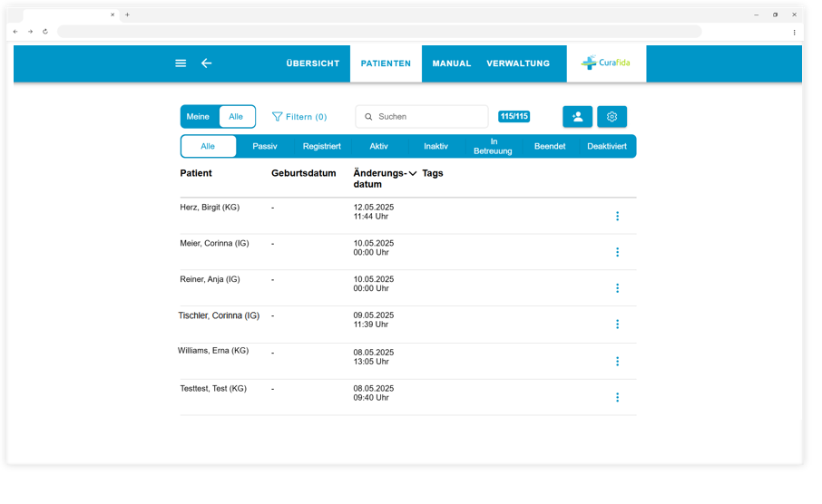Click the back arrow in header
Viewport: 822px width, 504px height.
tap(207, 63)
